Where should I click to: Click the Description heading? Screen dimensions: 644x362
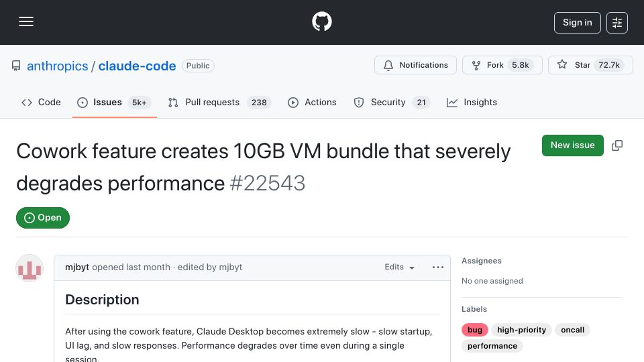point(102,300)
